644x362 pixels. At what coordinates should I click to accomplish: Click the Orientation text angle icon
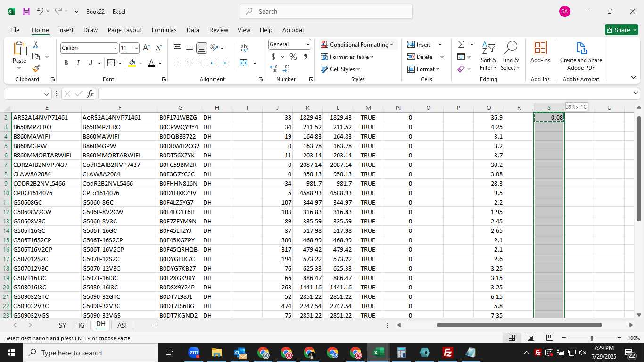tap(214, 48)
